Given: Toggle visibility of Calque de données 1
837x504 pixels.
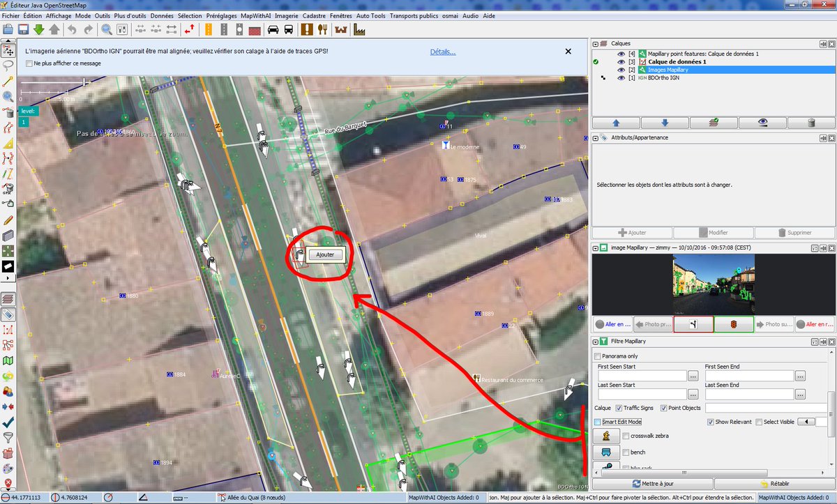Looking at the screenshot, I should click(x=621, y=62).
